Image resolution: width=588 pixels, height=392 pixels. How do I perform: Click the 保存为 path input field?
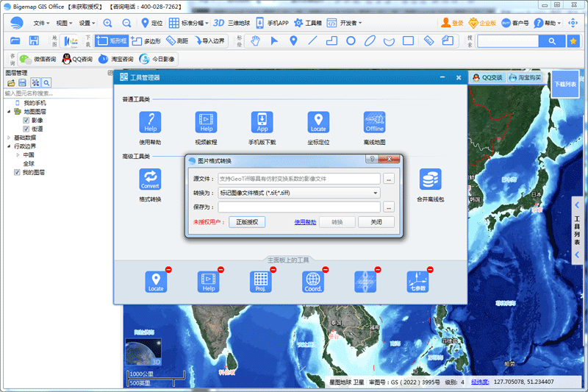coord(298,207)
